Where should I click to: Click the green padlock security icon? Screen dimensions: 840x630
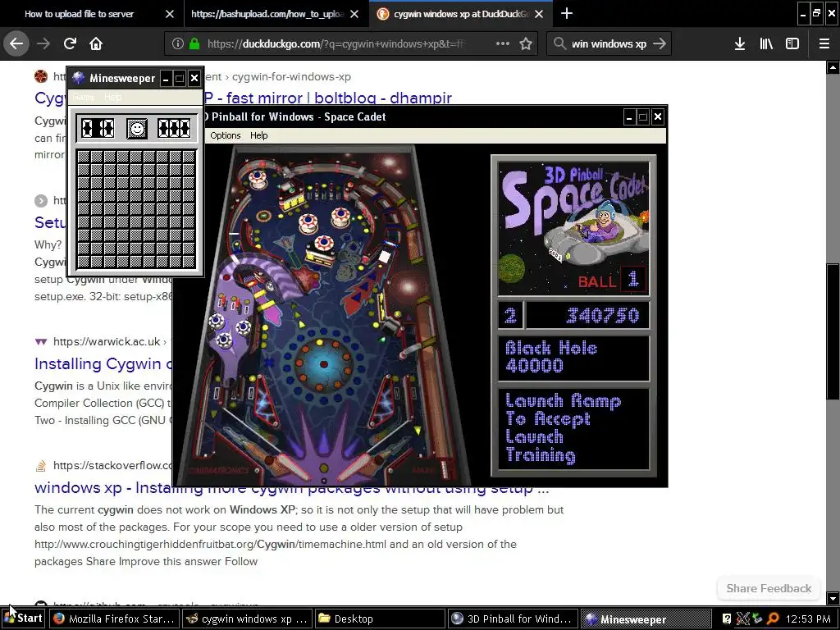194,43
